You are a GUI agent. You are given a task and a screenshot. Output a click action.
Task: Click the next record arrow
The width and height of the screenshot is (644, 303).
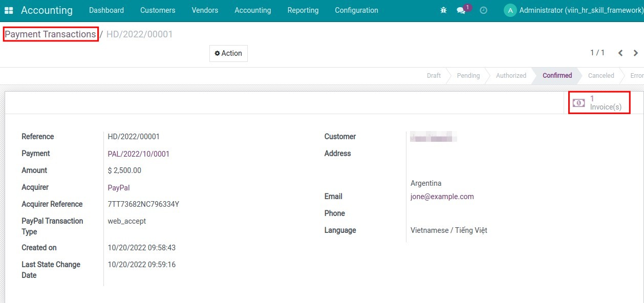(x=635, y=52)
